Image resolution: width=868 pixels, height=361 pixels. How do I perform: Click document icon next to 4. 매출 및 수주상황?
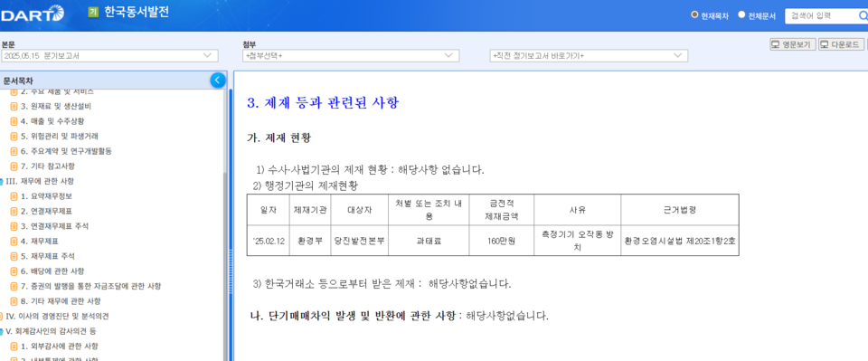(x=14, y=121)
